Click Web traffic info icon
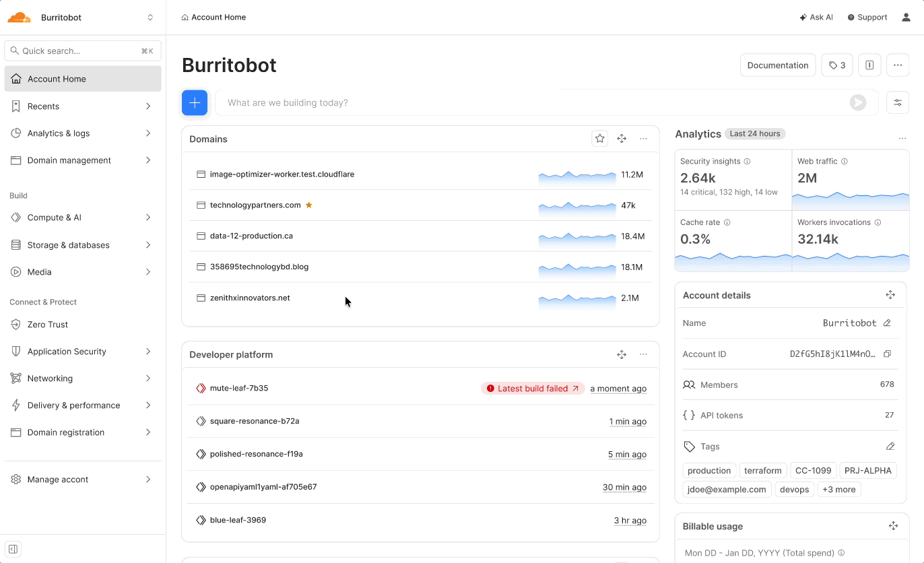Image resolution: width=924 pixels, height=563 pixels. [845, 162]
